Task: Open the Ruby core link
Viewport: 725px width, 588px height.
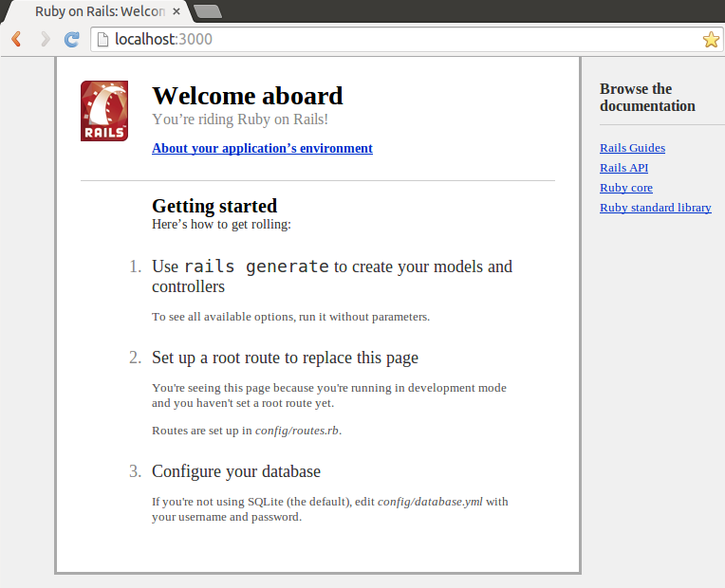Action: (x=626, y=188)
